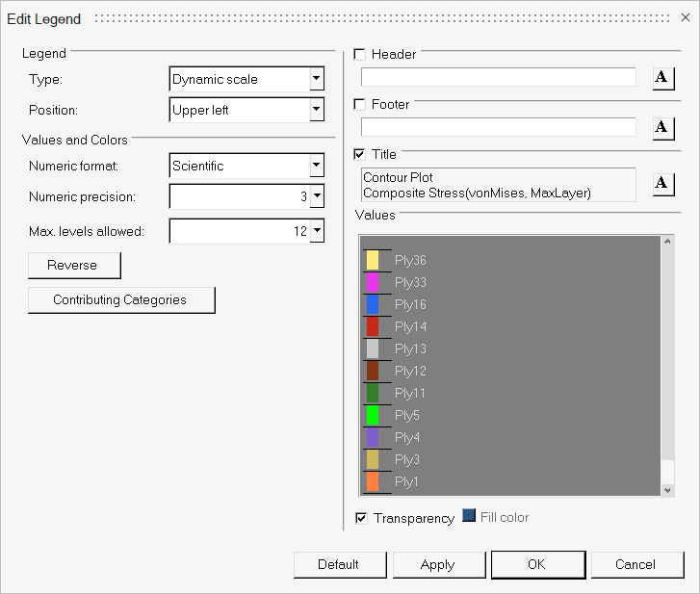The image size is (700, 594).
Task: Open the legend Type dropdown
Action: [x=316, y=80]
